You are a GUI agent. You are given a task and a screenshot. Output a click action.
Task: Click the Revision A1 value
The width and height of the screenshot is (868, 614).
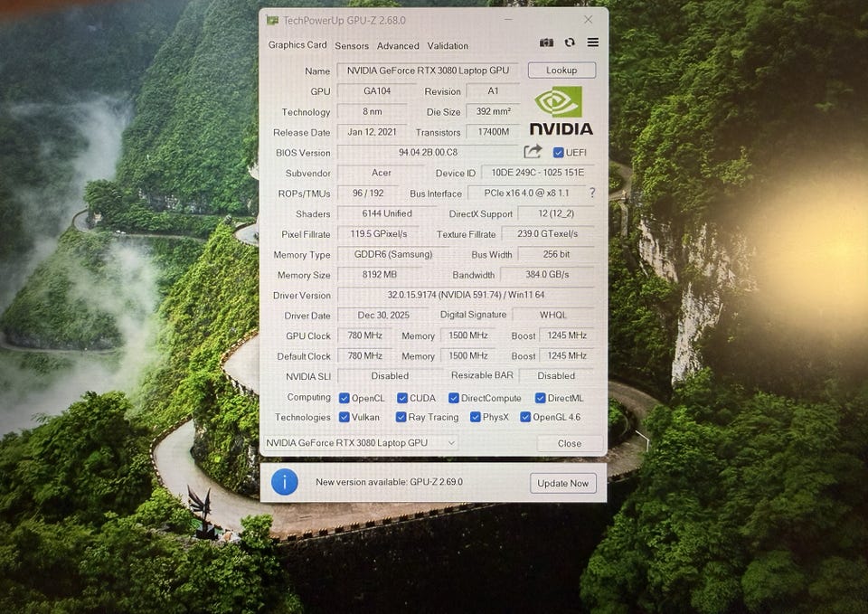pos(493,90)
